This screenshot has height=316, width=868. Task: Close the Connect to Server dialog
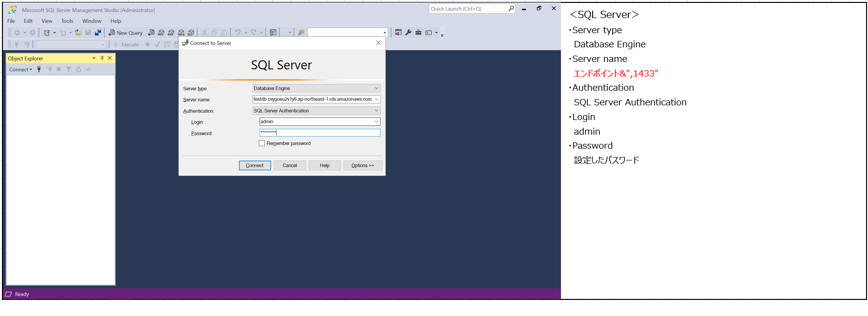click(x=378, y=43)
